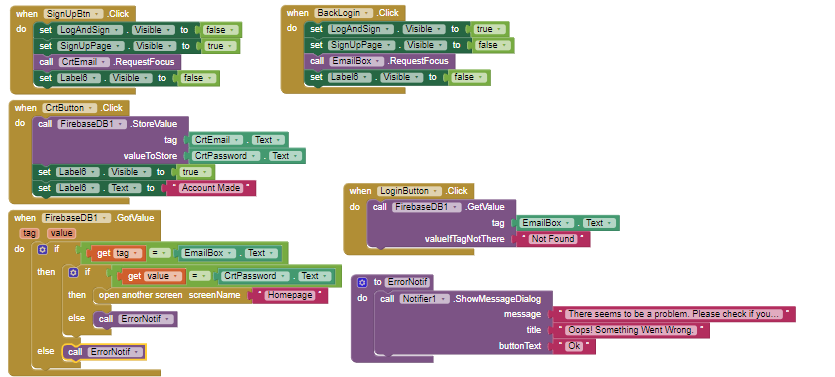Viewport: 835px width, 377px height.
Task: Click the "Not Found" text block
Action: [x=553, y=239]
